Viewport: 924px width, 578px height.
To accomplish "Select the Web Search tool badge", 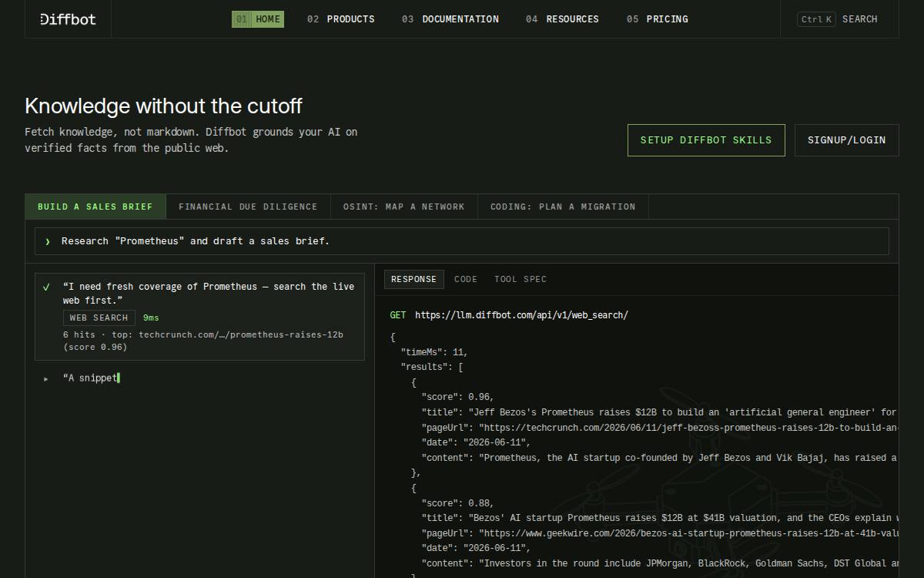I will coord(99,318).
